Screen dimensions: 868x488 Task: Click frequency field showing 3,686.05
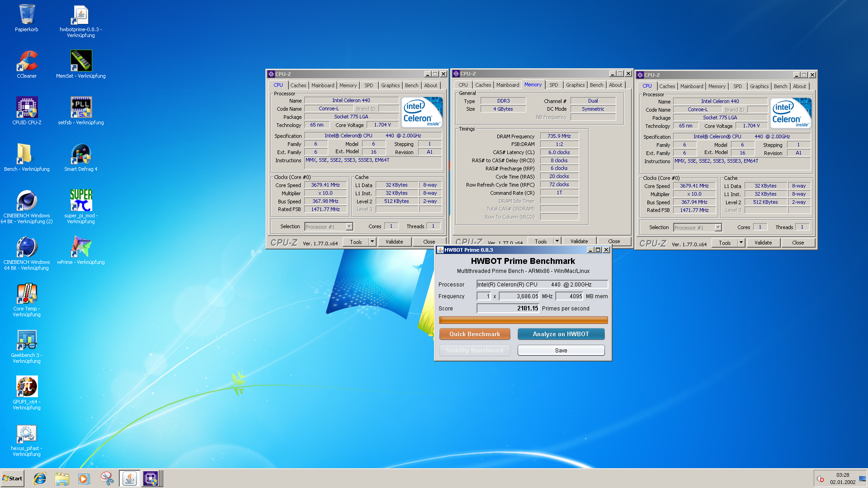(x=519, y=296)
